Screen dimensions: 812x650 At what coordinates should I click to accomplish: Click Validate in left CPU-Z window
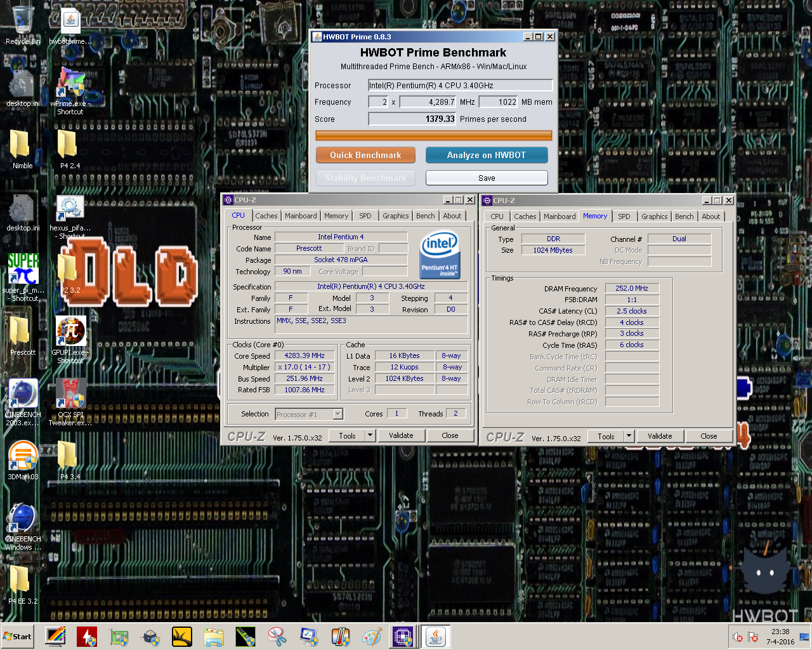(401, 435)
